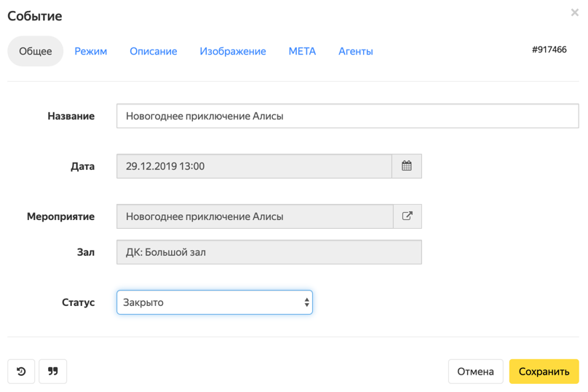Open the Режим tab

point(91,51)
